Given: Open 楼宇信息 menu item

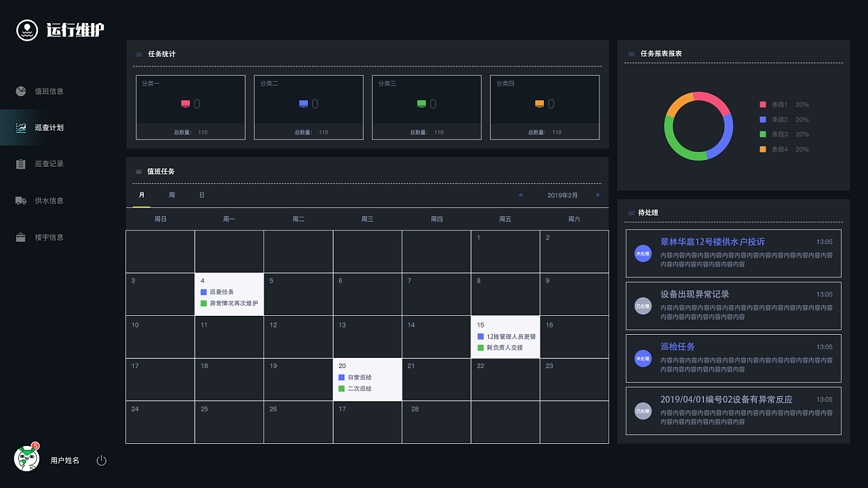Looking at the screenshot, I should pyautogui.click(x=50, y=237).
